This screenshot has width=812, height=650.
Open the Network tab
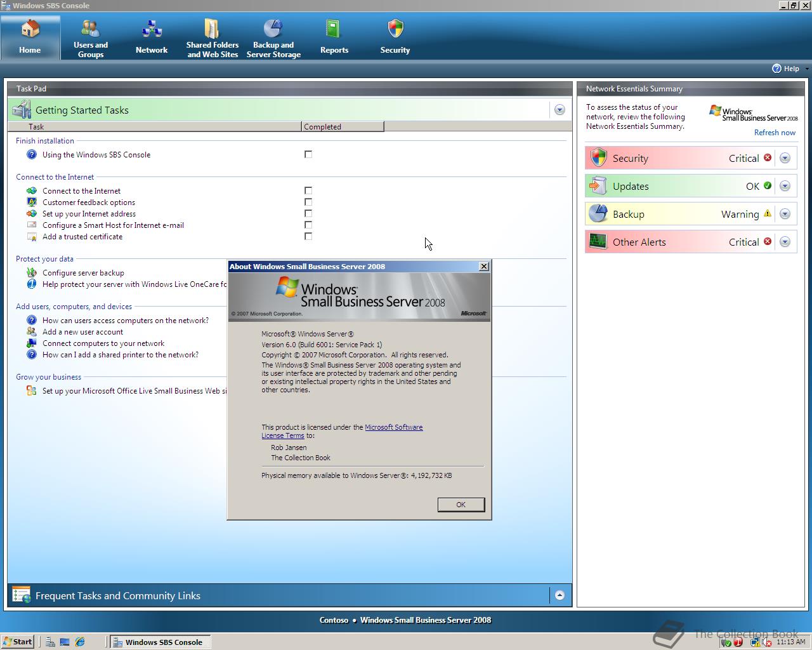point(152,37)
